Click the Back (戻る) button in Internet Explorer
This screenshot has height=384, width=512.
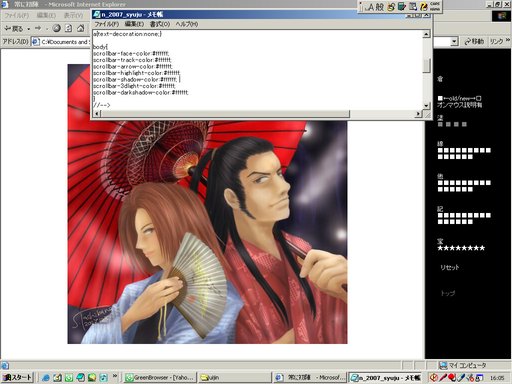coord(13,29)
